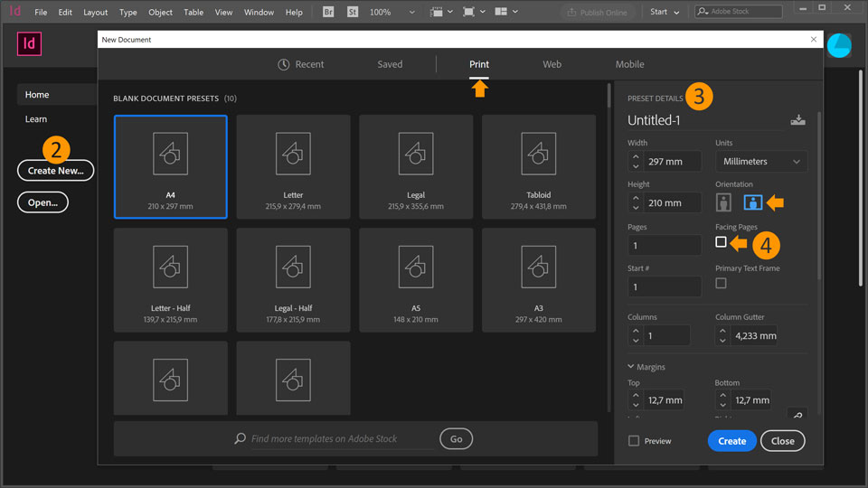
Task: Switch to the Print tab
Action: [479, 64]
